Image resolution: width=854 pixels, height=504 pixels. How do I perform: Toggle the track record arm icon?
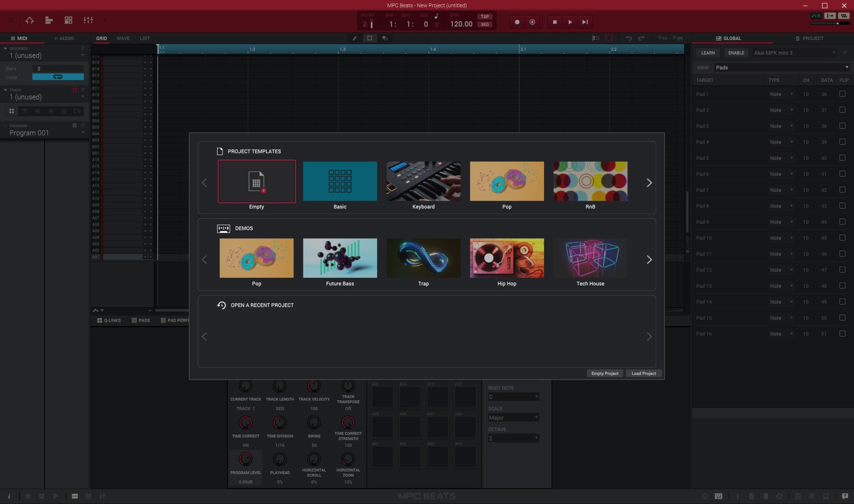(x=75, y=90)
